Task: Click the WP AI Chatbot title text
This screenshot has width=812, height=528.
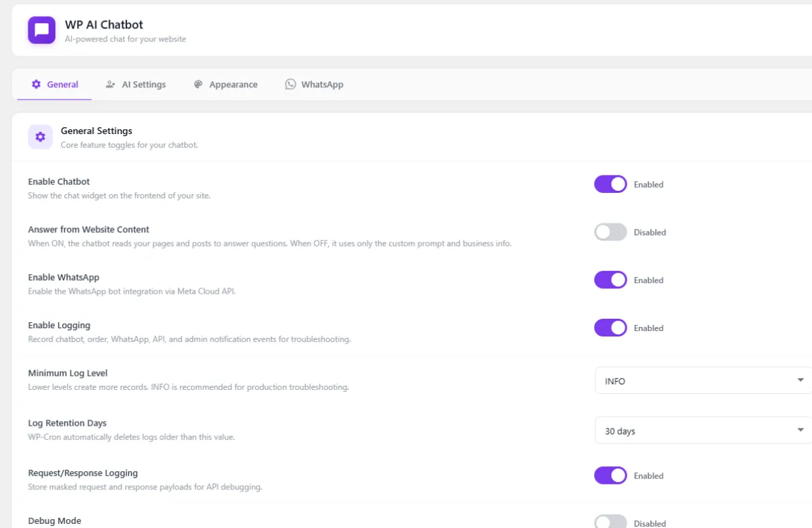Action: tap(104, 24)
